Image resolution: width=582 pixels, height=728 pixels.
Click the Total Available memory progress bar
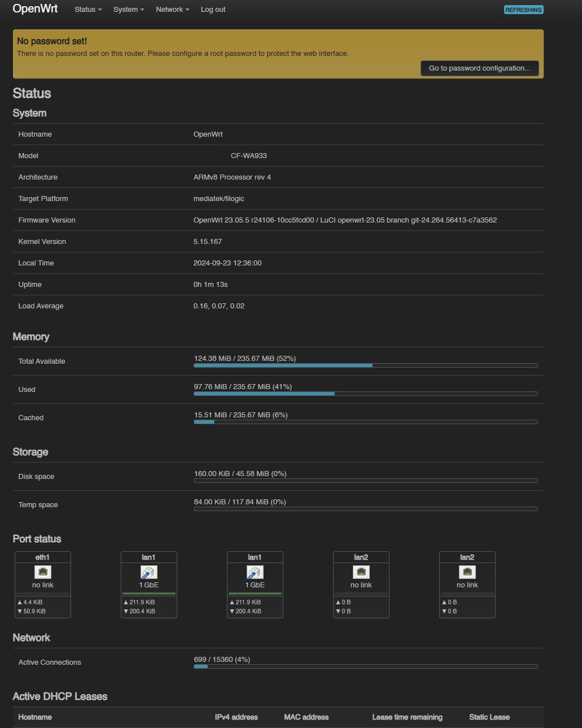coord(365,365)
